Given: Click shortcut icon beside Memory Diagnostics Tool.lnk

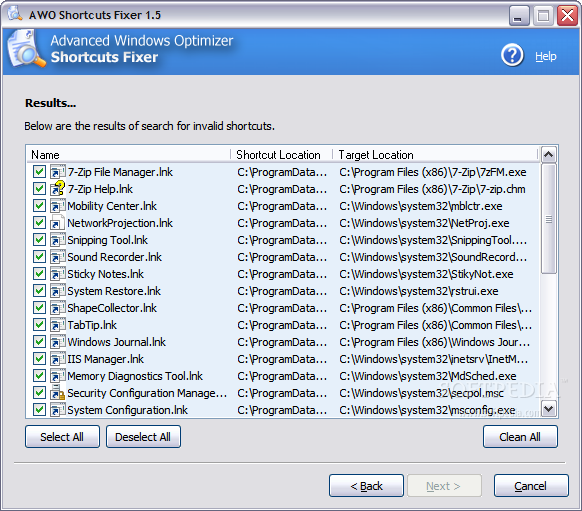Looking at the screenshot, I should coord(58,376).
